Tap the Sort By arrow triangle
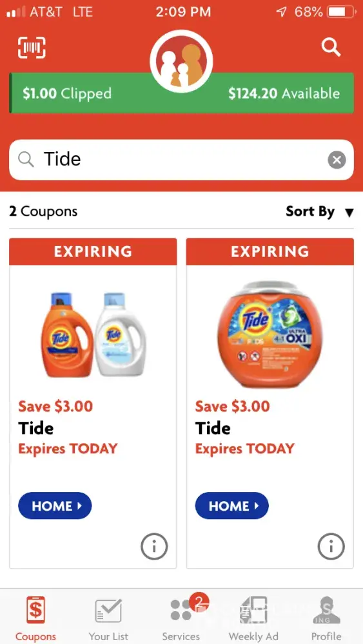This screenshot has width=363, height=644. point(349,213)
